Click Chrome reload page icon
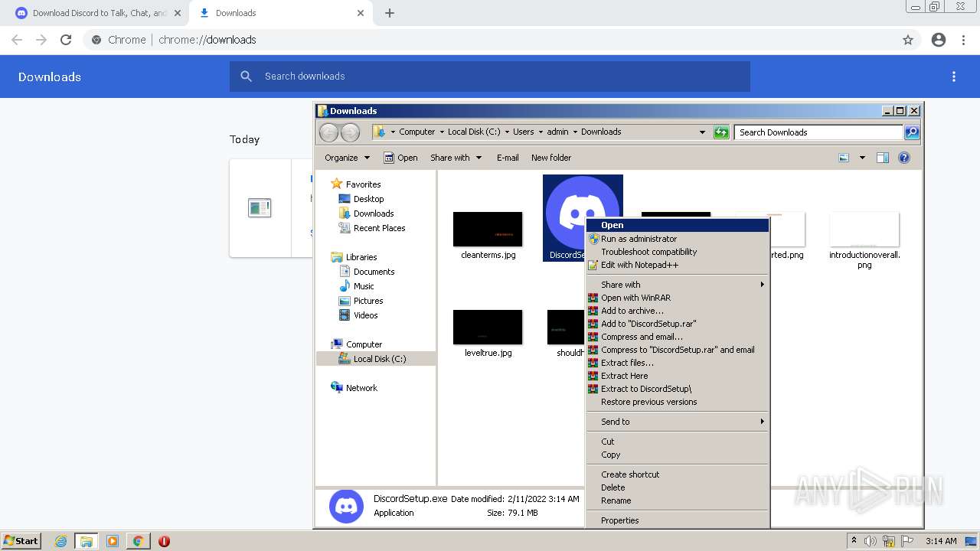Viewport: 980px width, 551px height. coord(66,40)
